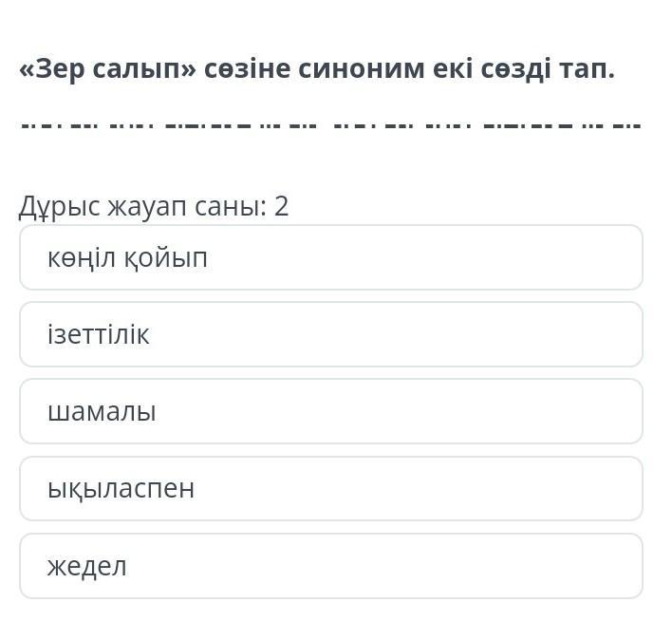Choose the «шамалы» answer option
The image size is (672, 621).
331,411
